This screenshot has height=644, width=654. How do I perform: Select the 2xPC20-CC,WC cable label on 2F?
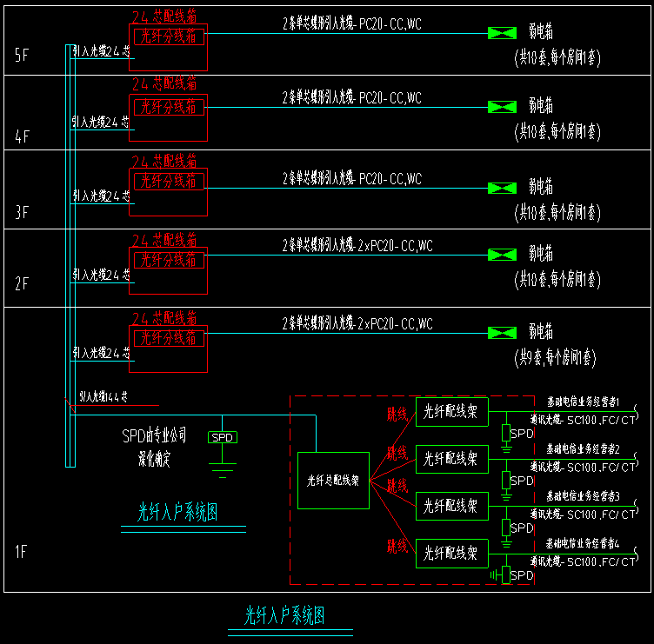pyautogui.click(x=357, y=245)
